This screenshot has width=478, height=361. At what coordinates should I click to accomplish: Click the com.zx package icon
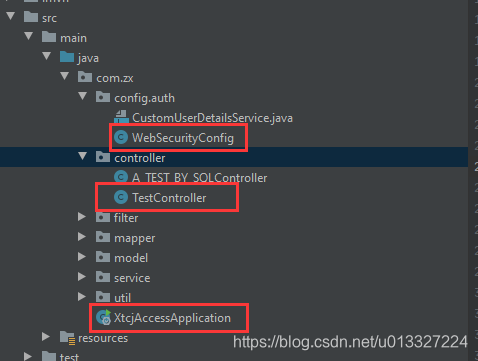point(85,77)
